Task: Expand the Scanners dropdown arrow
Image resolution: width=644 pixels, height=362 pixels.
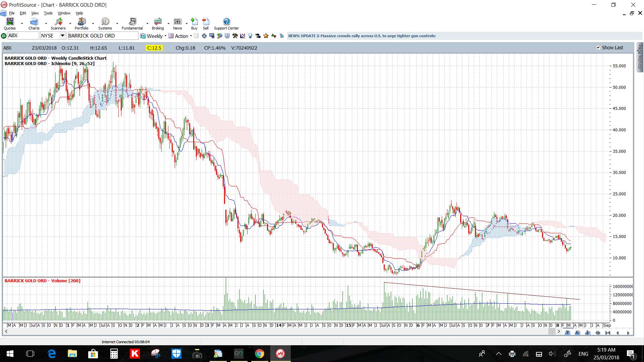Action: pos(70,24)
